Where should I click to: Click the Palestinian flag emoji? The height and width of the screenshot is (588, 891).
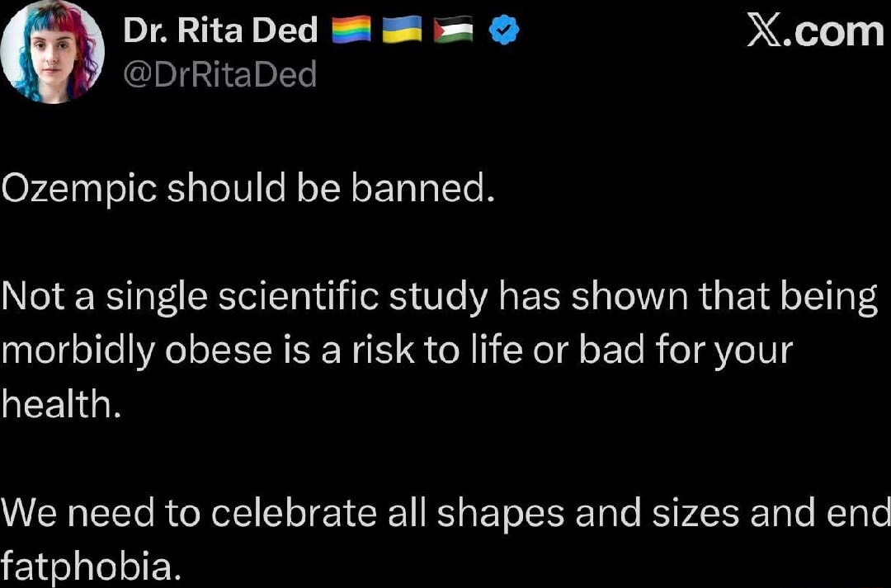coord(453,31)
